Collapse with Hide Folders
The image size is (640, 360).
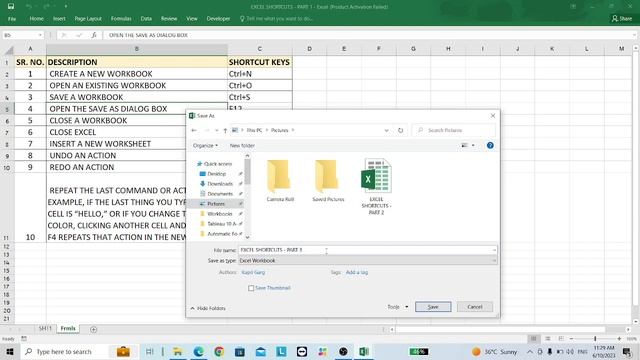[208, 308]
